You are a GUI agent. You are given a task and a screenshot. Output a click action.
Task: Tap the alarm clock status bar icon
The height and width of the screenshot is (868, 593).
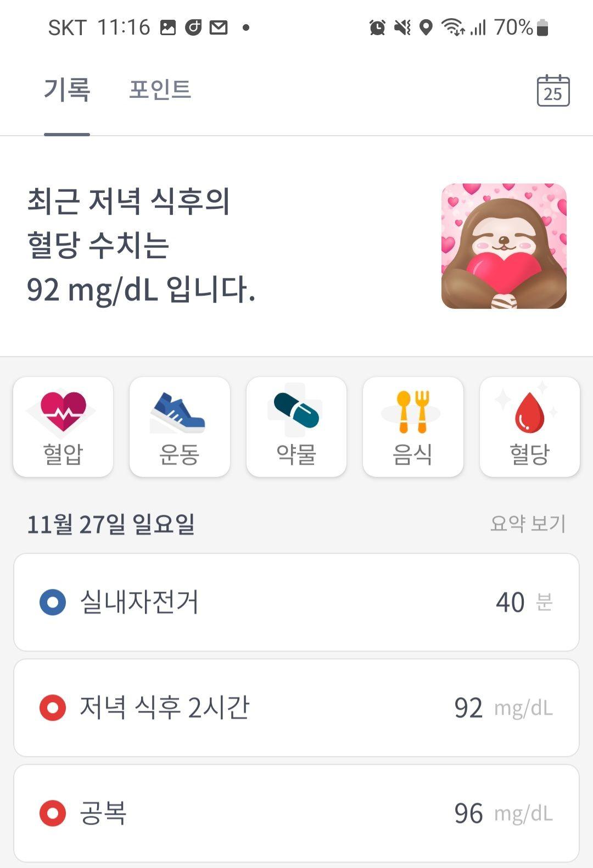377,27
